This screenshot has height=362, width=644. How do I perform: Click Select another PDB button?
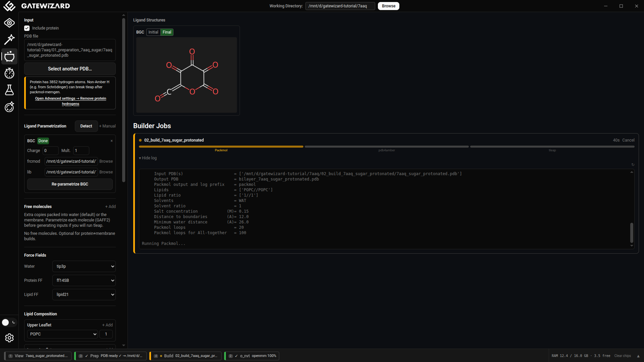pyautogui.click(x=70, y=69)
